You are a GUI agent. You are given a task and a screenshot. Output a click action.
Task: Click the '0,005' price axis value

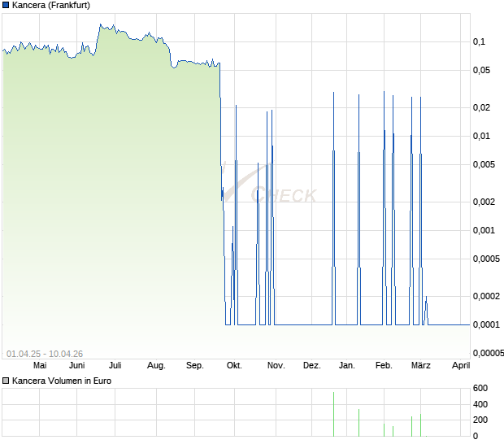[x=484, y=164]
